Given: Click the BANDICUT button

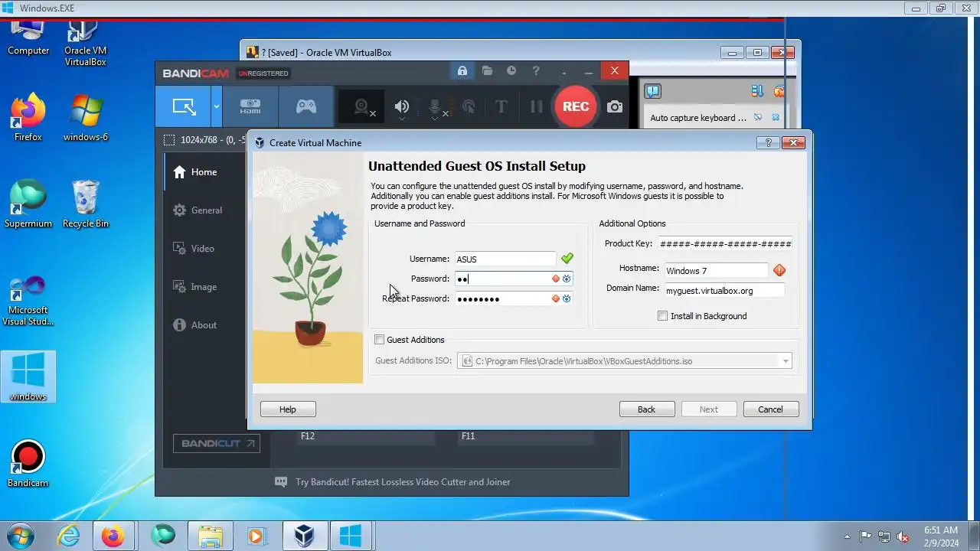Looking at the screenshot, I should point(217,443).
